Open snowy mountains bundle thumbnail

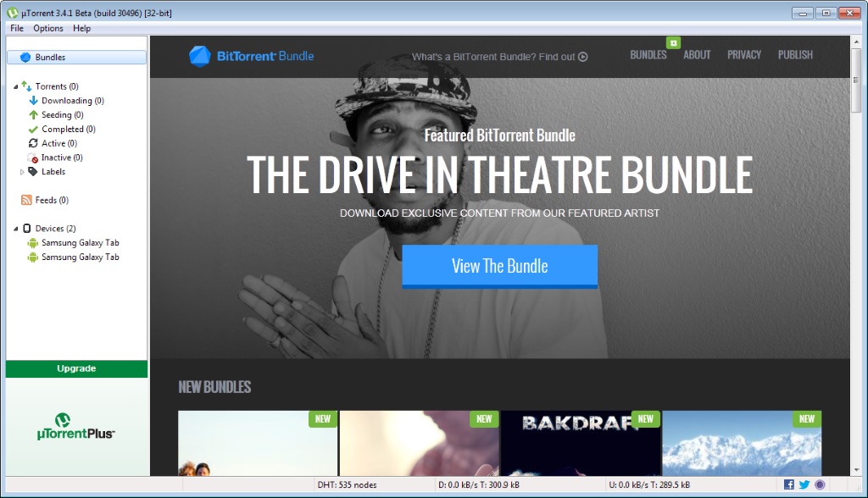pos(742,443)
